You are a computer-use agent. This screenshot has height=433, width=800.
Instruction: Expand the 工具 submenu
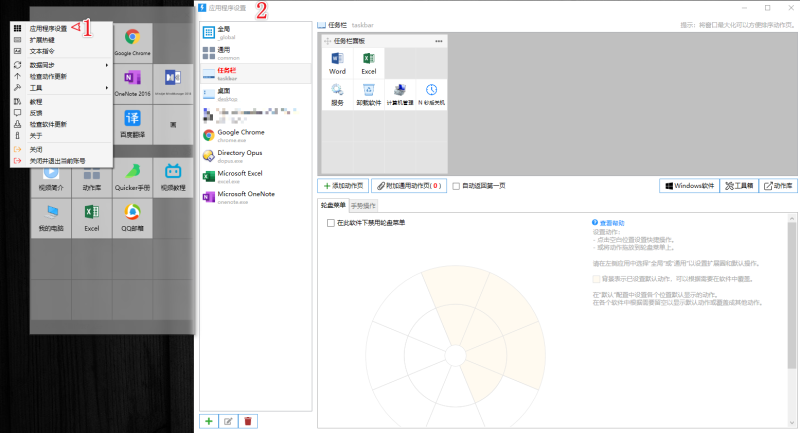(61, 88)
